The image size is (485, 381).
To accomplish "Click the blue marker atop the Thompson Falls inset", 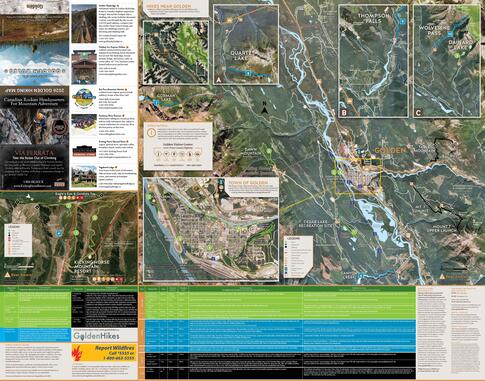I will [403, 21].
